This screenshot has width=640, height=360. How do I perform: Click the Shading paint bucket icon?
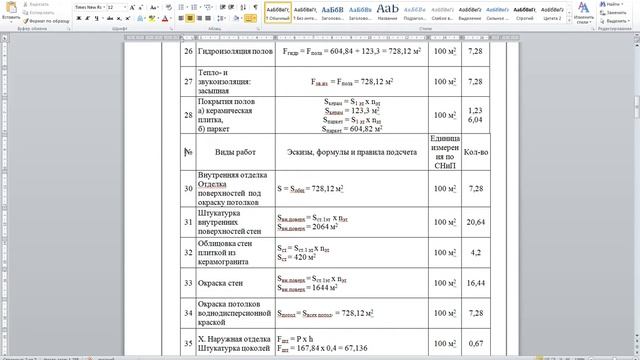coord(236,18)
